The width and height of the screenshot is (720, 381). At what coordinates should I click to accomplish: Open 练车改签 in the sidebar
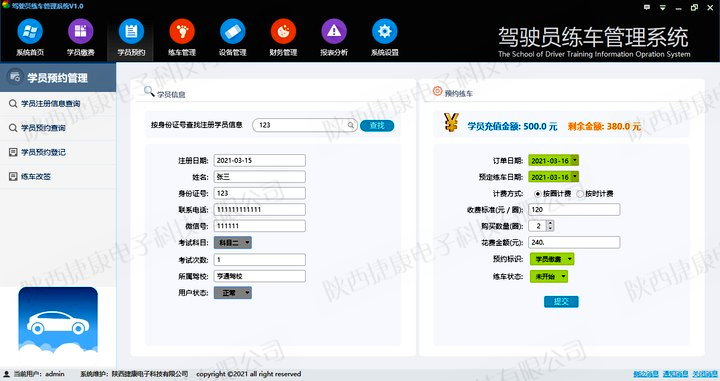click(x=36, y=176)
